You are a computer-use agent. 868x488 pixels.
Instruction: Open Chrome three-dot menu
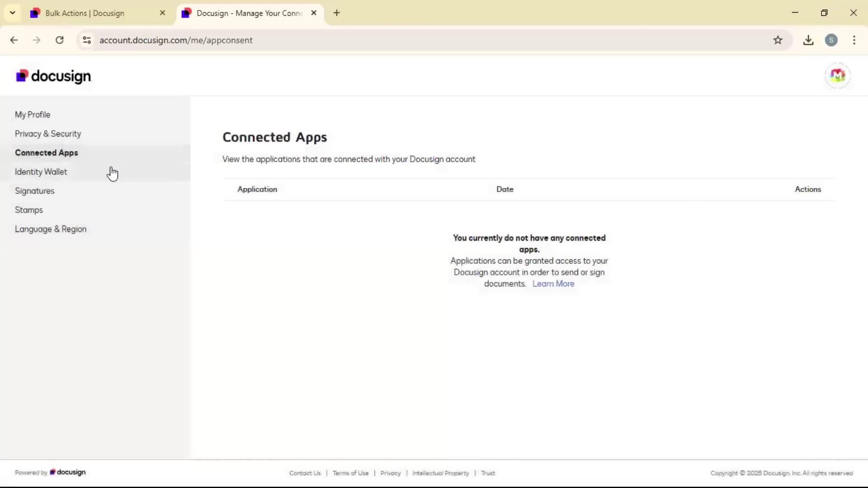pos(854,40)
